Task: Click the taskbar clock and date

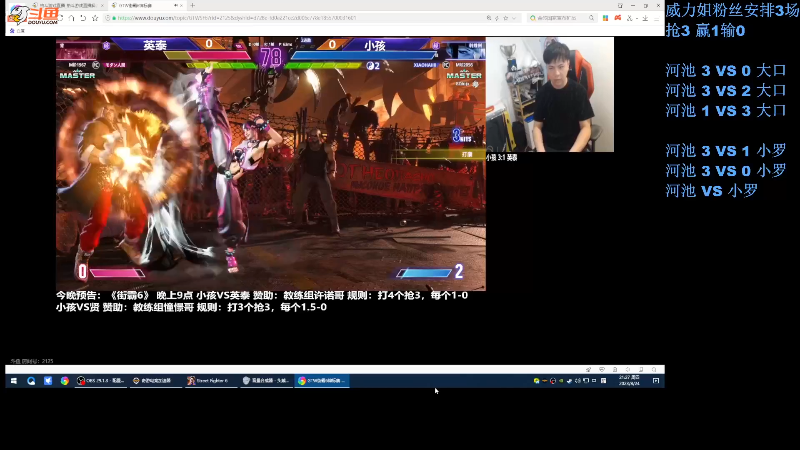Action: (x=629, y=381)
